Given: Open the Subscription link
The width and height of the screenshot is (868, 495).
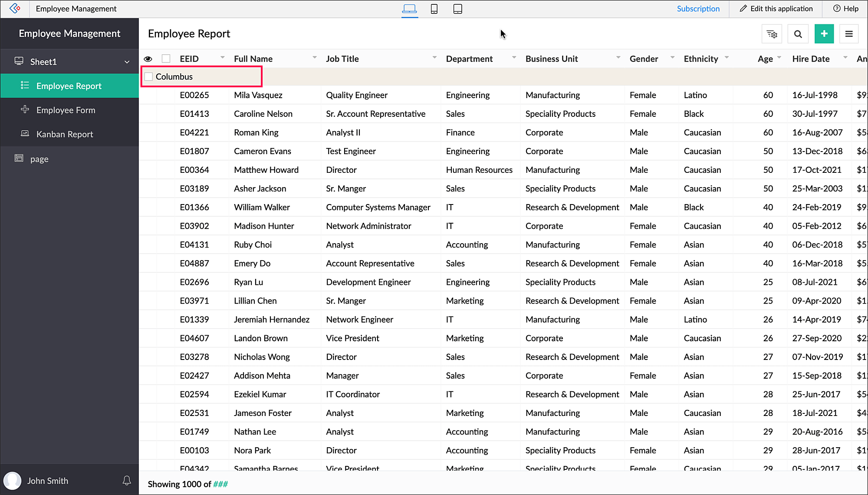Looking at the screenshot, I should 698,9.
